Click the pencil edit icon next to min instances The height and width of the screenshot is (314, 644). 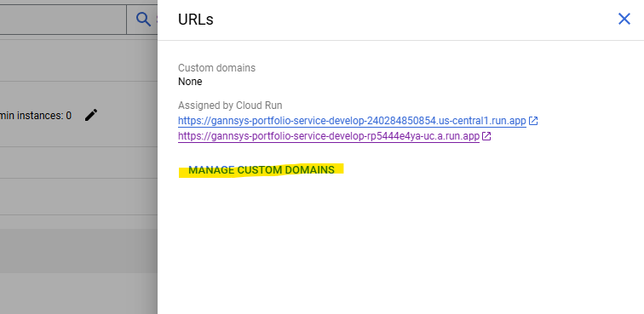tap(91, 116)
